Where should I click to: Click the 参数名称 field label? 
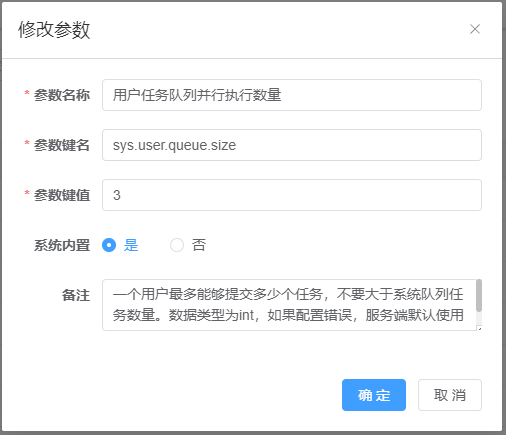[x=62, y=95]
